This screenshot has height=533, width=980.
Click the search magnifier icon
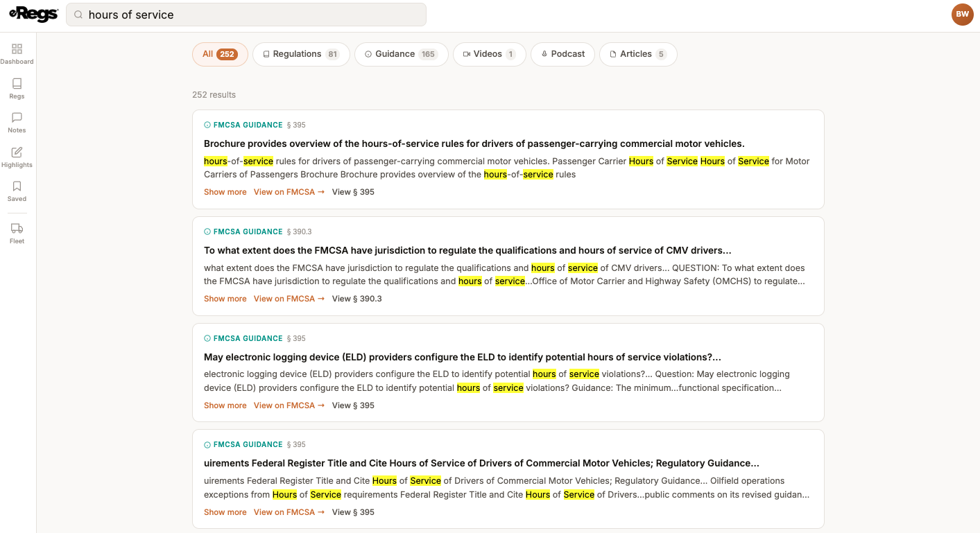[78, 15]
